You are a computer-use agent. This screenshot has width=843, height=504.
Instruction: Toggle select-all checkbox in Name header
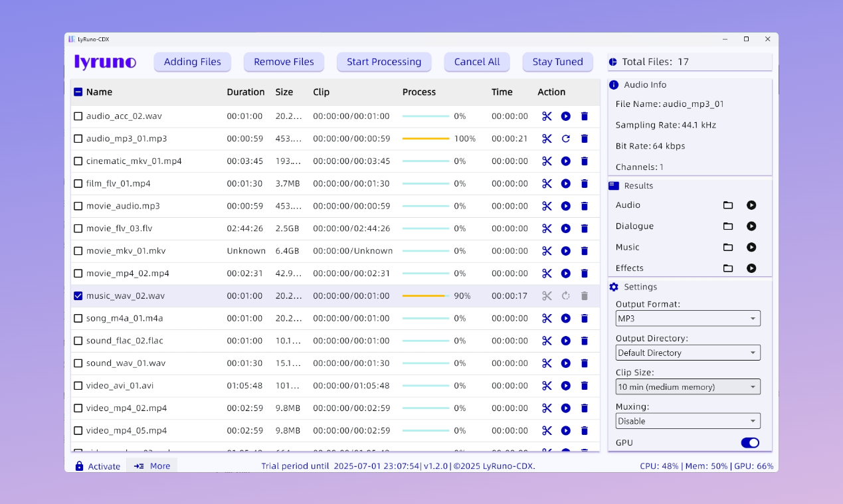click(78, 92)
